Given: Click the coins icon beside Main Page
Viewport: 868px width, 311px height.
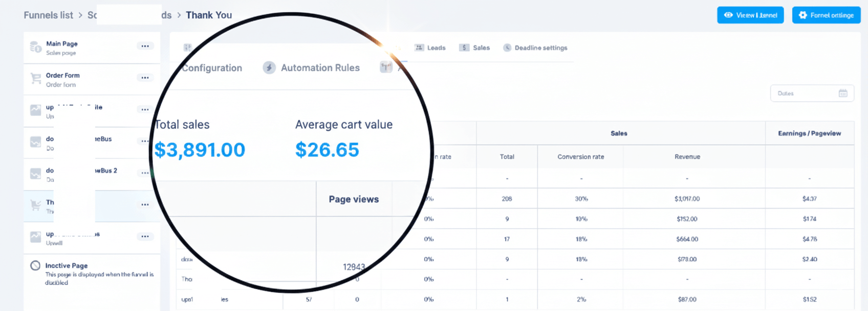Looking at the screenshot, I should pyautogui.click(x=35, y=47).
